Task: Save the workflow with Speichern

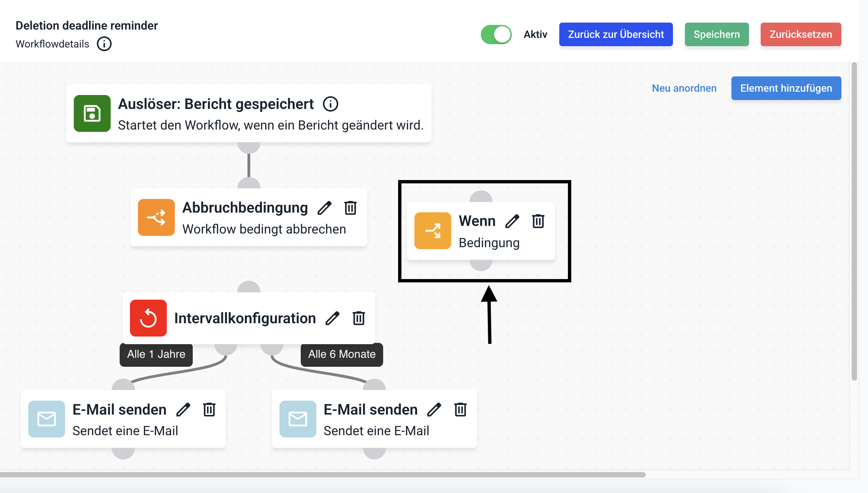Action: click(716, 34)
